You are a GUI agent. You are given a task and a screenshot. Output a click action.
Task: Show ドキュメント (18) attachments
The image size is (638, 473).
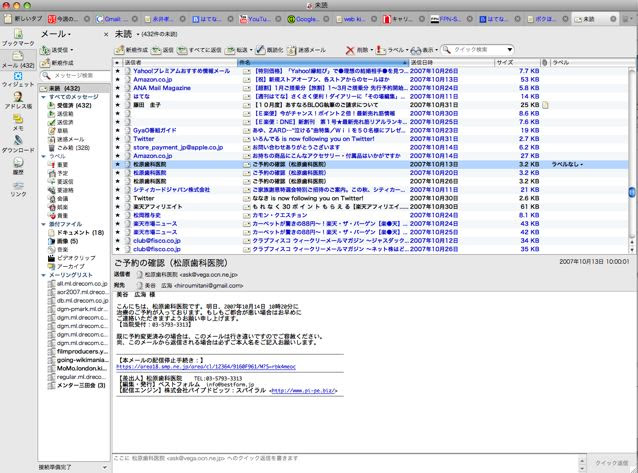[x=76, y=233]
